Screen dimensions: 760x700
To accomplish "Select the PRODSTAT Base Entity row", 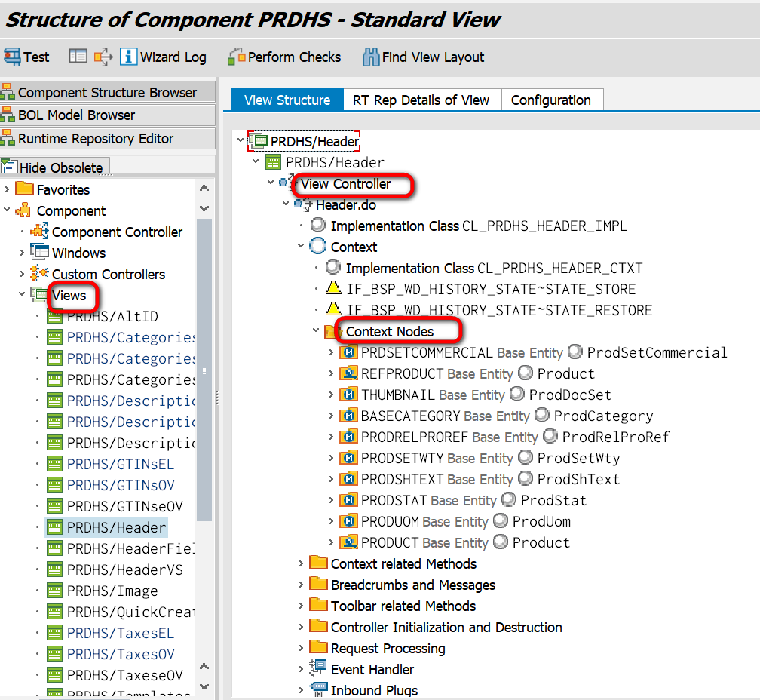I will tap(462, 500).
